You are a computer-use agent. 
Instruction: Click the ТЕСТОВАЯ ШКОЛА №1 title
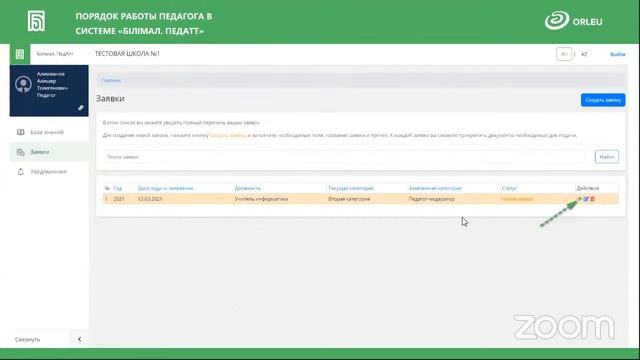click(127, 53)
